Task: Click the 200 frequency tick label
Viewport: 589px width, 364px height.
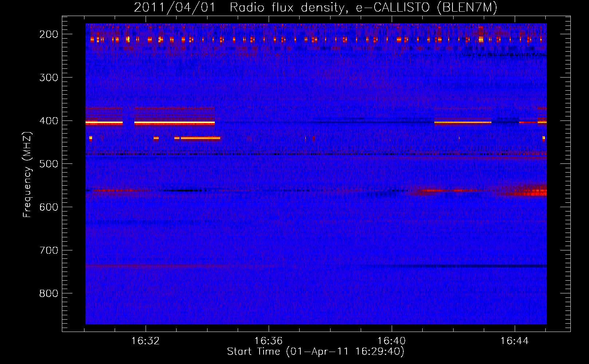Action: coord(49,34)
